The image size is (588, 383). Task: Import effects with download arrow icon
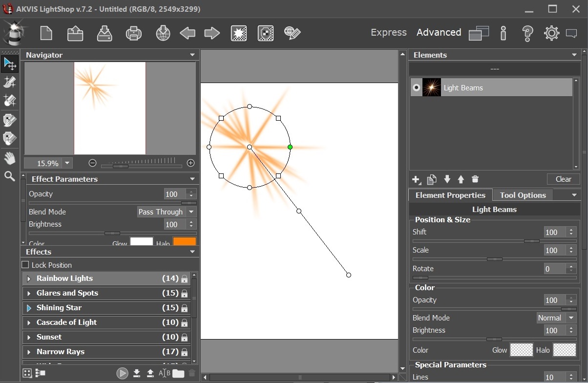[x=137, y=374]
